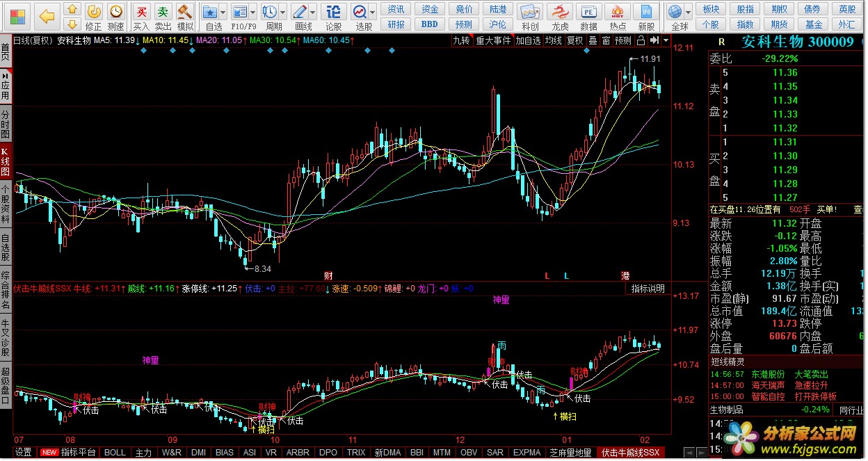Switch to the EXPMA indicator tab
This screenshot has height=461, width=868.
coord(527,453)
